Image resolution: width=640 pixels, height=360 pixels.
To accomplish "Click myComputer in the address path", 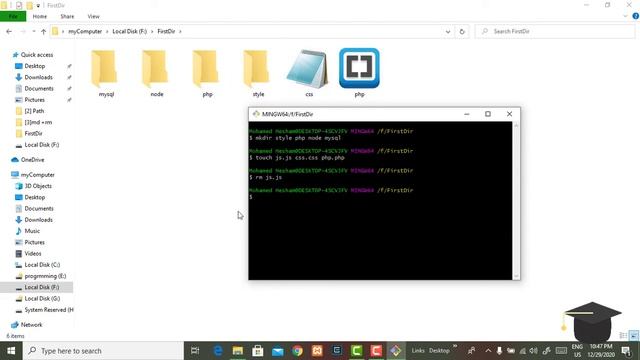I will [85, 31].
